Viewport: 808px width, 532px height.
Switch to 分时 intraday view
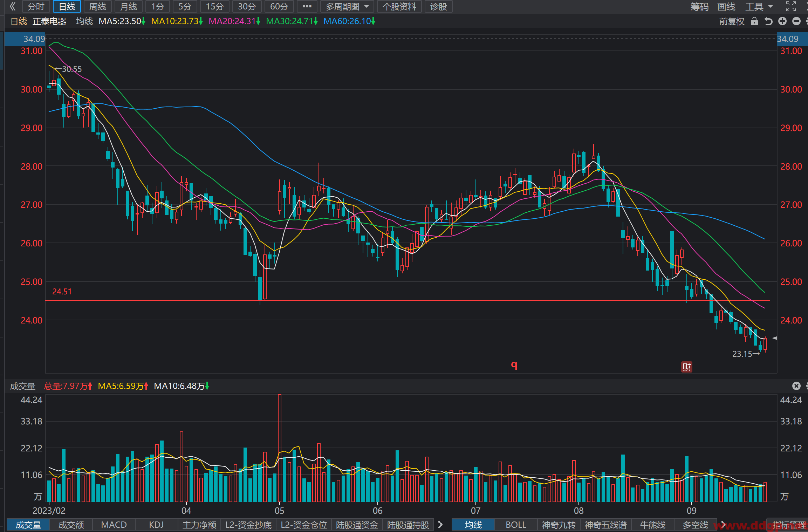pyautogui.click(x=36, y=6)
